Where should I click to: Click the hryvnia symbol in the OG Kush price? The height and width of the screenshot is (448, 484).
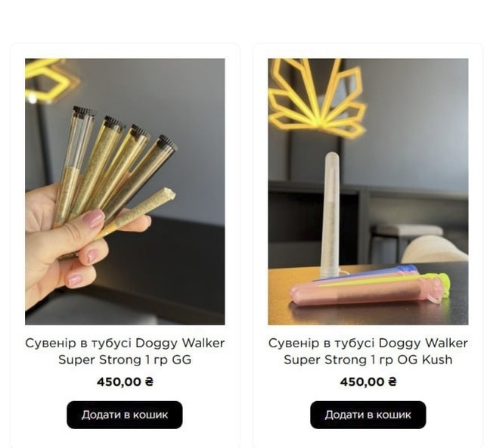coord(392,382)
